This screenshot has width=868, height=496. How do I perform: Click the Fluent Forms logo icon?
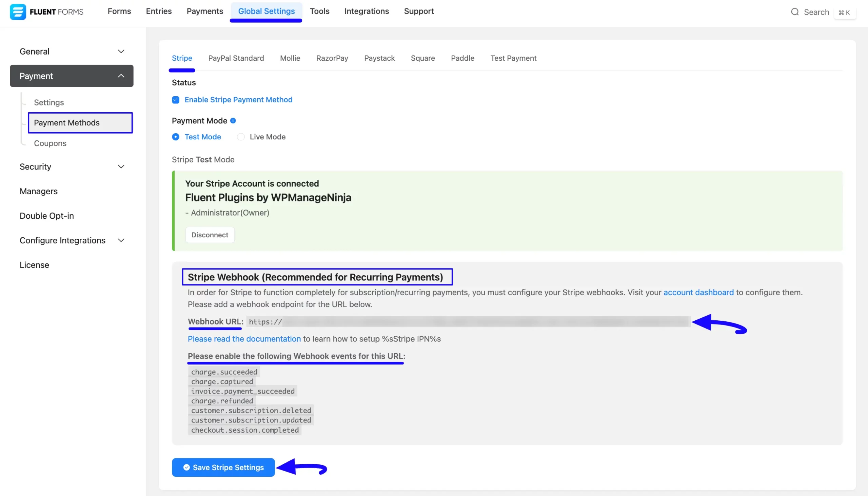[x=18, y=12]
